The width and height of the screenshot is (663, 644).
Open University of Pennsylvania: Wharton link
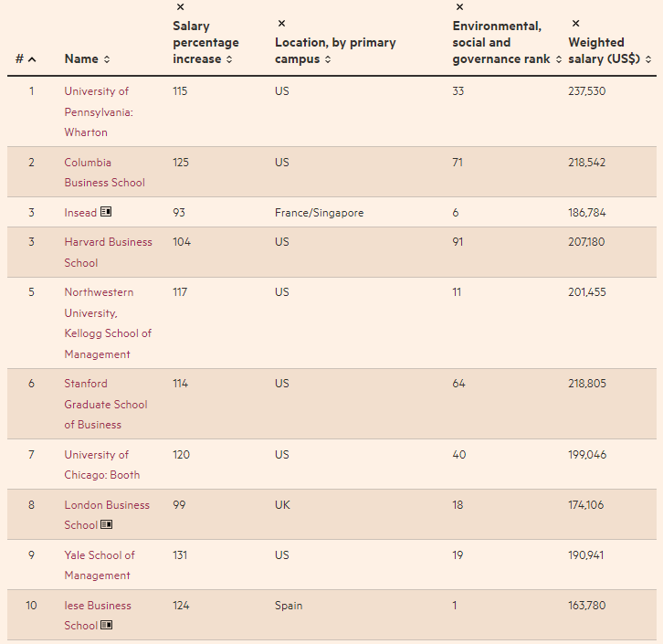98,111
